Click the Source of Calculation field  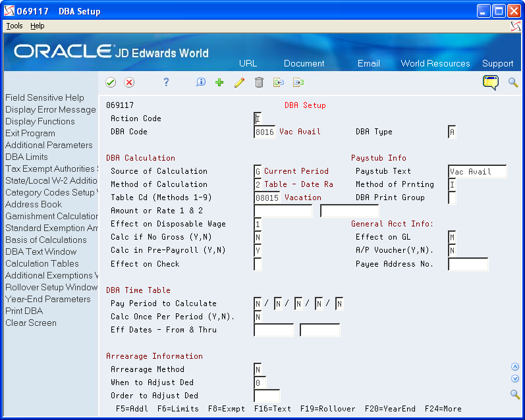coord(258,171)
